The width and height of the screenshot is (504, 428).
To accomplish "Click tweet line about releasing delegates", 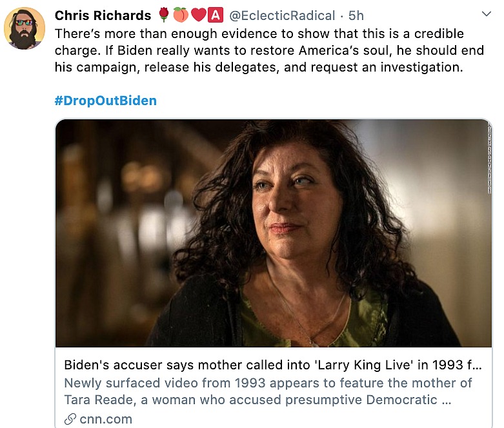I will [x=259, y=67].
